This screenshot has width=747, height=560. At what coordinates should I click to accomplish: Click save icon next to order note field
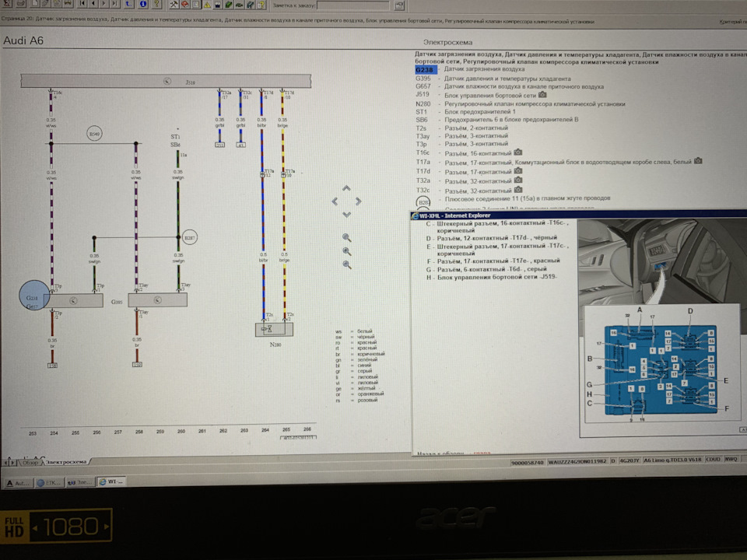(x=399, y=5)
